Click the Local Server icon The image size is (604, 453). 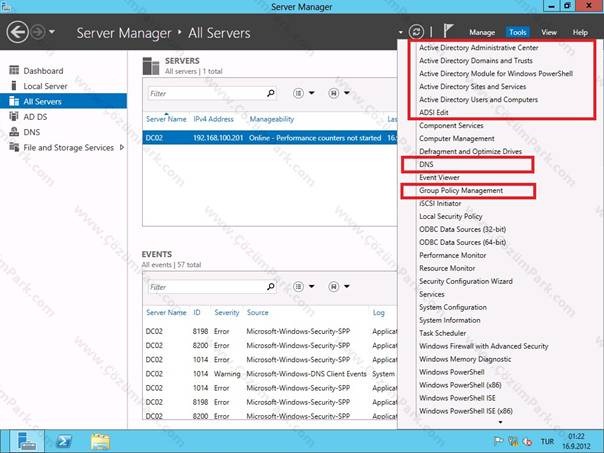coord(14,86)
